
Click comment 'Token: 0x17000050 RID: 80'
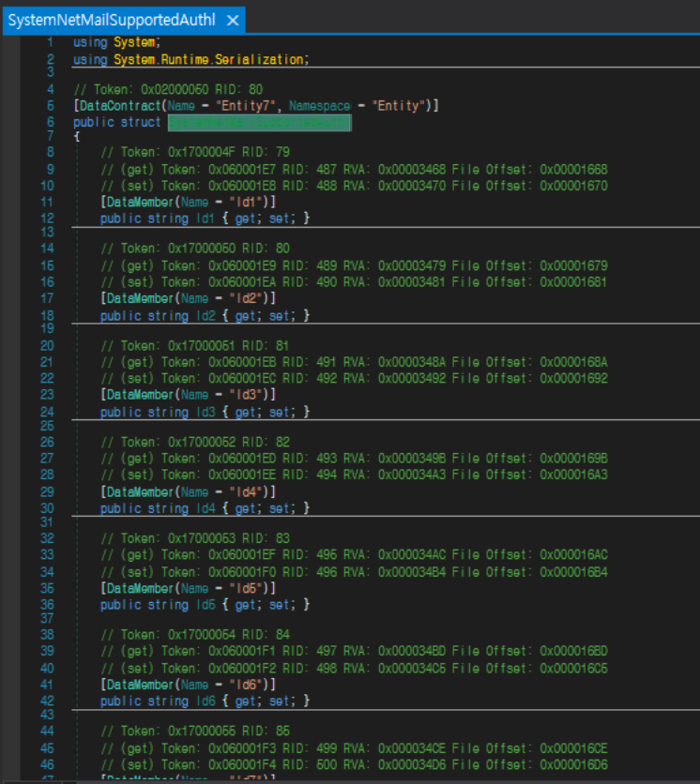click(195, 249)
